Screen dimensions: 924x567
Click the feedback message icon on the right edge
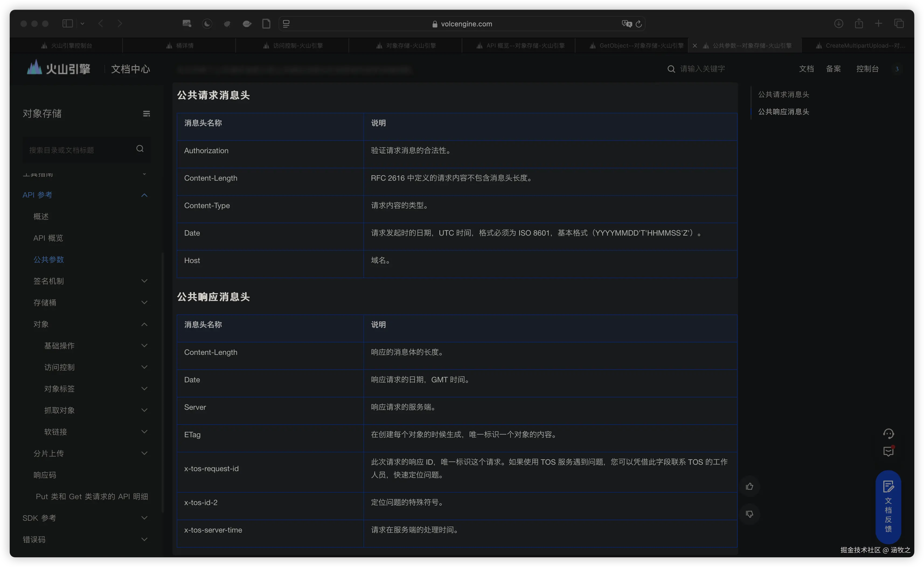click(888, 452)
